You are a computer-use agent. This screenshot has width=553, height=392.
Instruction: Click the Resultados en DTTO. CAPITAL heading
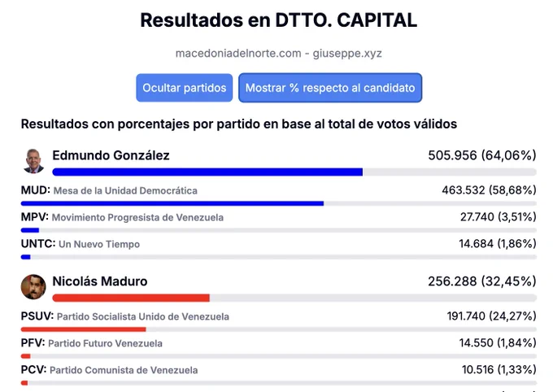click(x=279, y=20)
